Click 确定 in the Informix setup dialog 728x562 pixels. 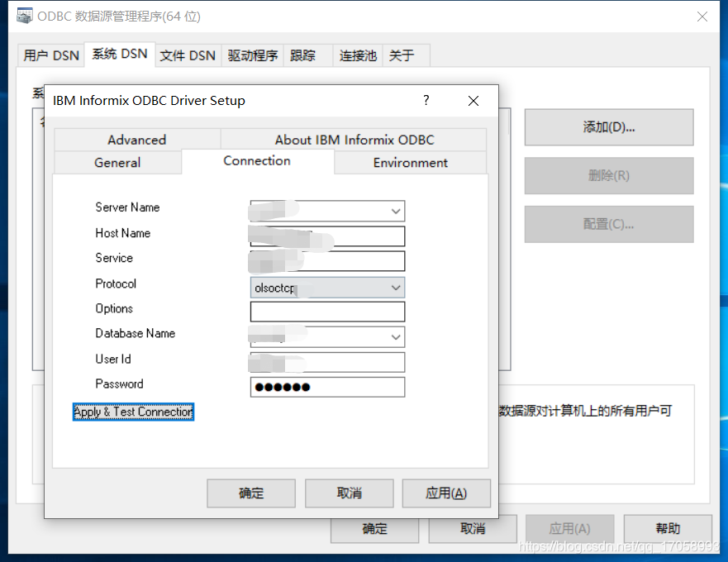click(250, 493)
